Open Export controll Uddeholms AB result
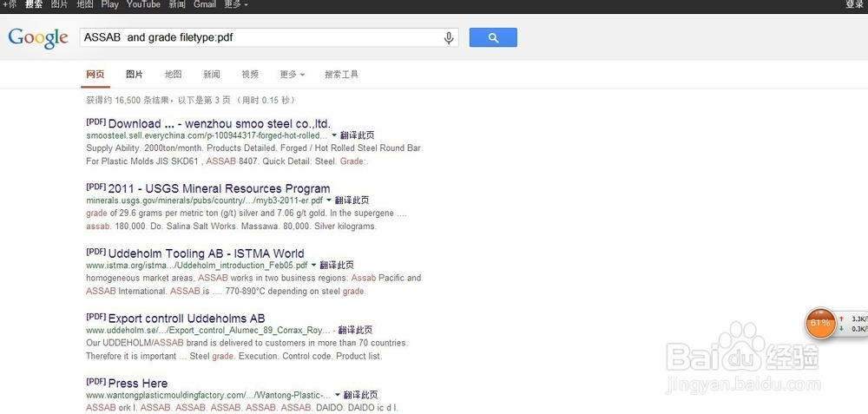 click(x=187, y=319)
